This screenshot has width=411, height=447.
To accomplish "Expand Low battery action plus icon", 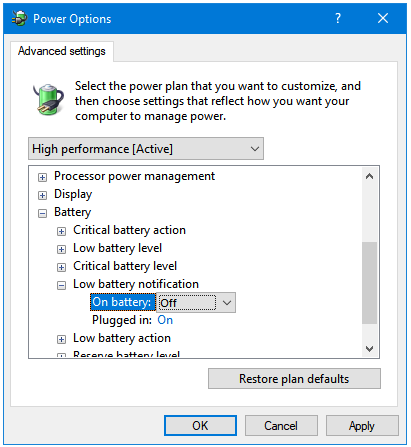I will (x=61, y=339).
